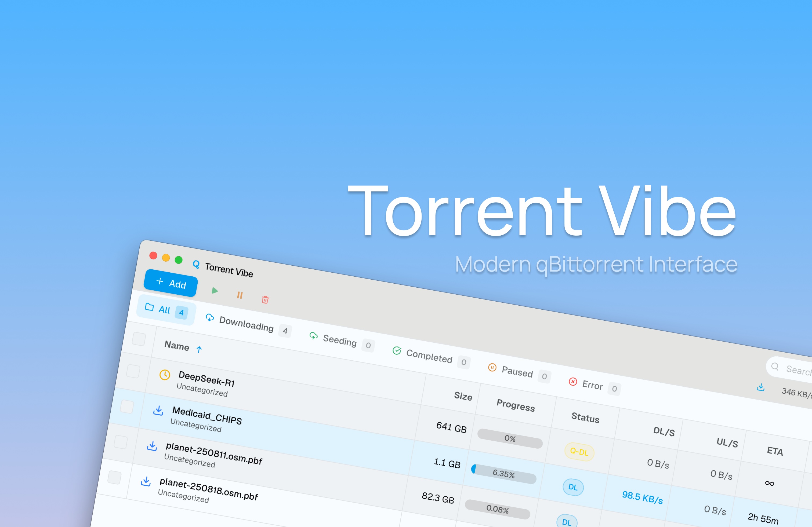This screenshot has width=812, height=527.
Task: Click the Q-DL status badge
Action: [579, 452]
